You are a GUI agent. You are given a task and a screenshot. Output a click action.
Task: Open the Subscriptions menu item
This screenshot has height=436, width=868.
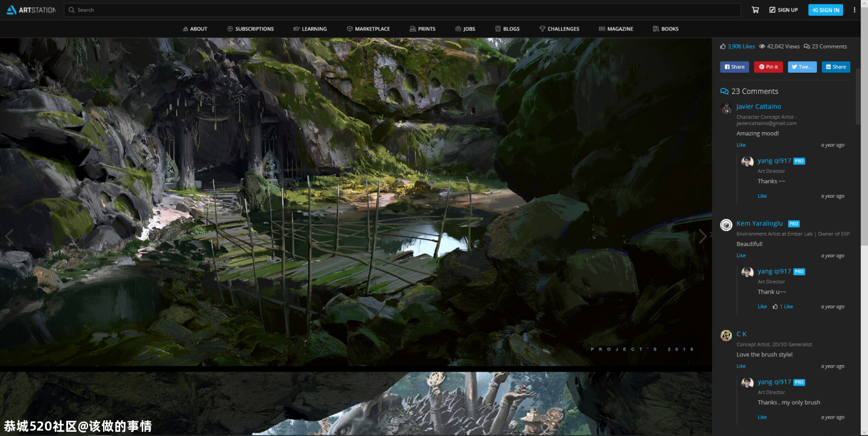(x=250, y=29)
